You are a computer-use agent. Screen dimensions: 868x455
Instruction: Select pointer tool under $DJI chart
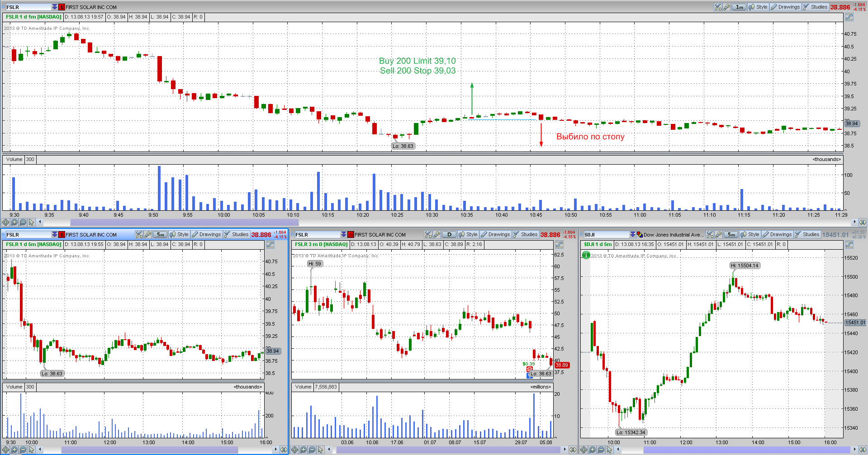click(x=610, y=450)
